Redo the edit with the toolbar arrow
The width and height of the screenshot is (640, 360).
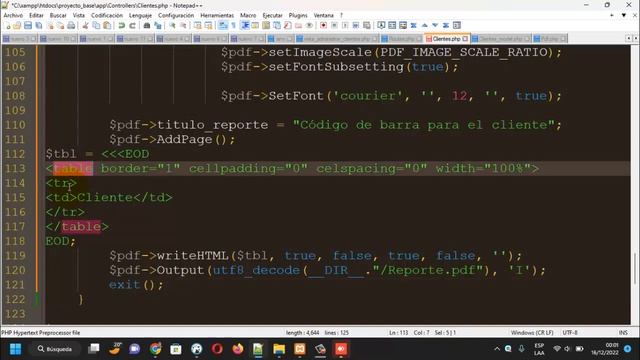132,26
